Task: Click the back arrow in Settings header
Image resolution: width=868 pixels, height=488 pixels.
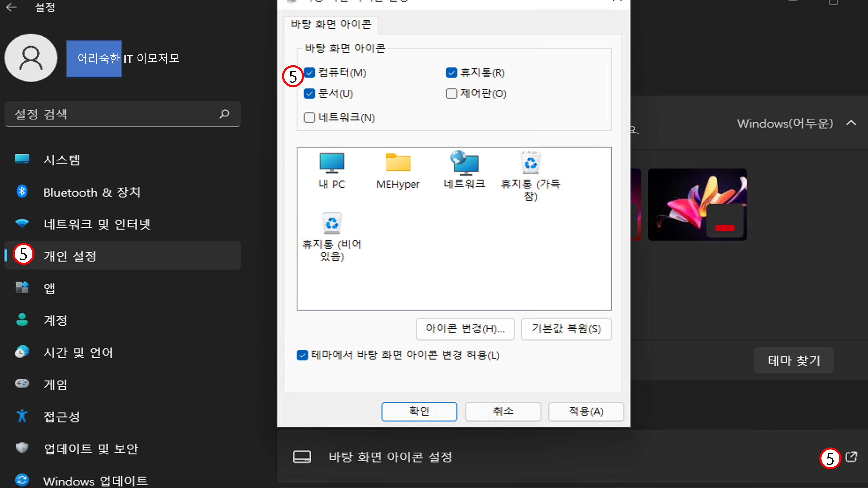Action: [x=11, y=7]
